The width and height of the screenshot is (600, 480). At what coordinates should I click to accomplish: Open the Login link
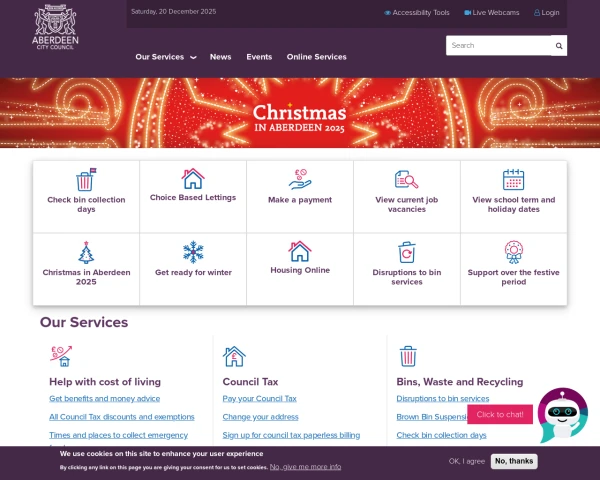546,13
